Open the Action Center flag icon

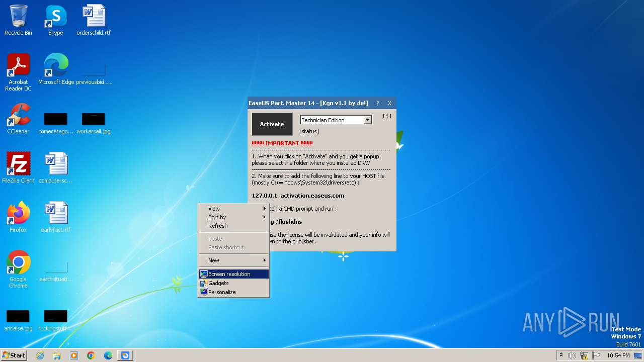click(597, 355)
